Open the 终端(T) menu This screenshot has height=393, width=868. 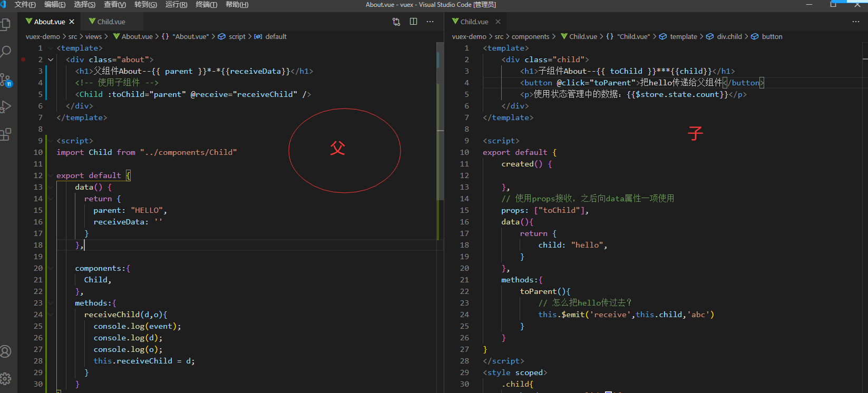click(207, 5)
